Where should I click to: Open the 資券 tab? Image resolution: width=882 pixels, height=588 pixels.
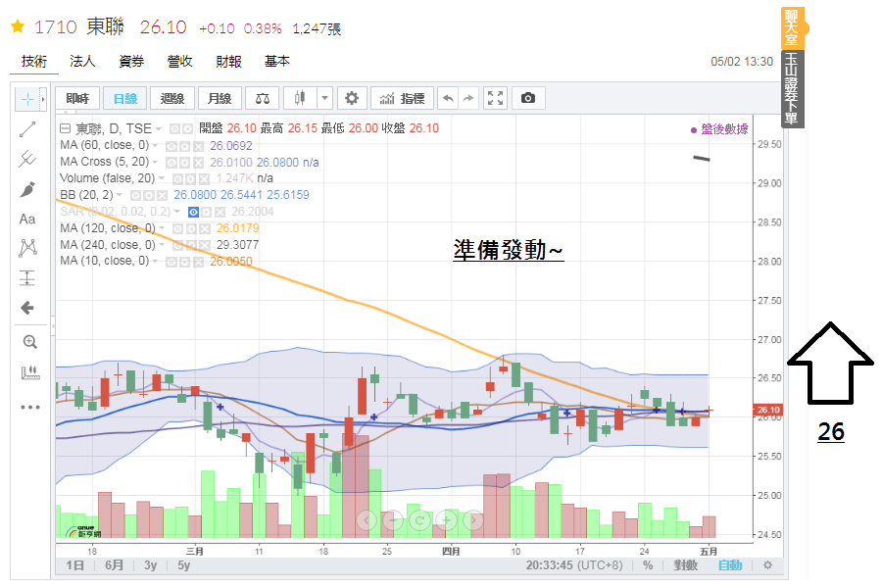tap(131, 62)
